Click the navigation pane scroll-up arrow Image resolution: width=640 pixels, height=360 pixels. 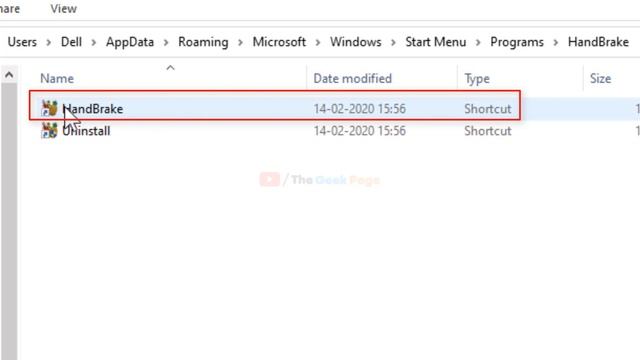[9, 75]
